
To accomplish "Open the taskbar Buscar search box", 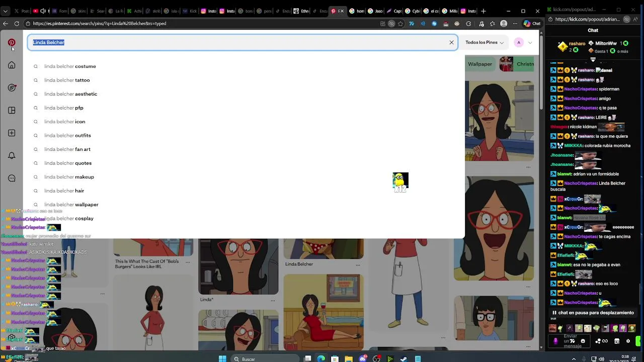I will 266,358.
